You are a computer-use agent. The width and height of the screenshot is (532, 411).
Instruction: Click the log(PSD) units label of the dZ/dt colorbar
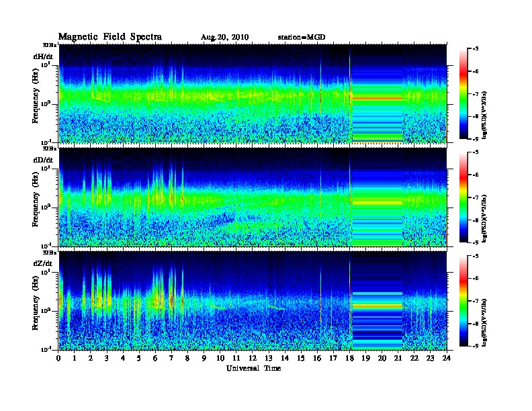click(484, 322)
